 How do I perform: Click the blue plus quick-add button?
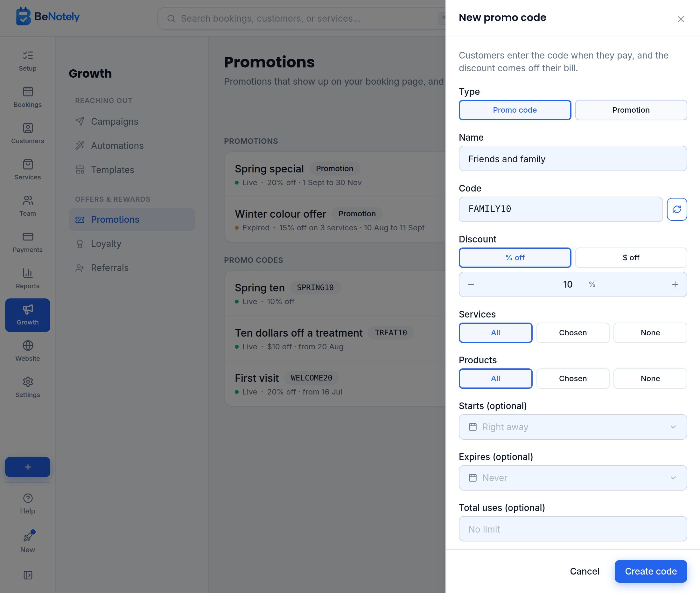(x=28, y=467)
